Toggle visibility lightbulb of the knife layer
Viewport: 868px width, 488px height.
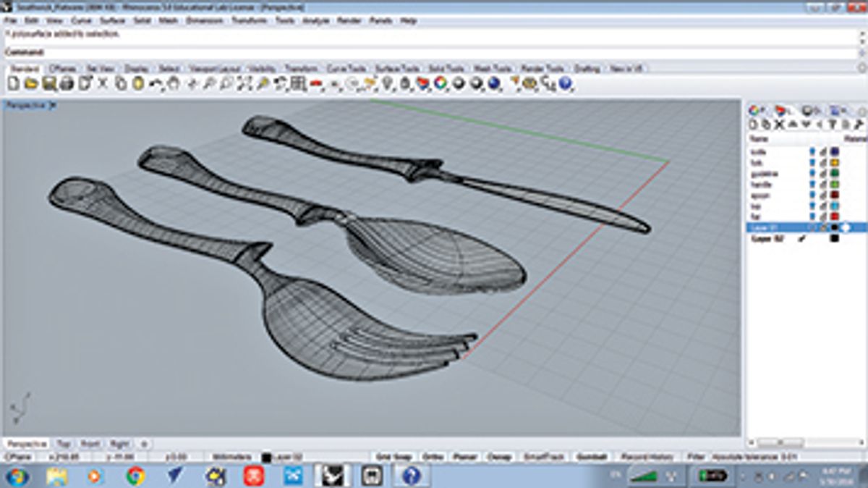(812, 152)
